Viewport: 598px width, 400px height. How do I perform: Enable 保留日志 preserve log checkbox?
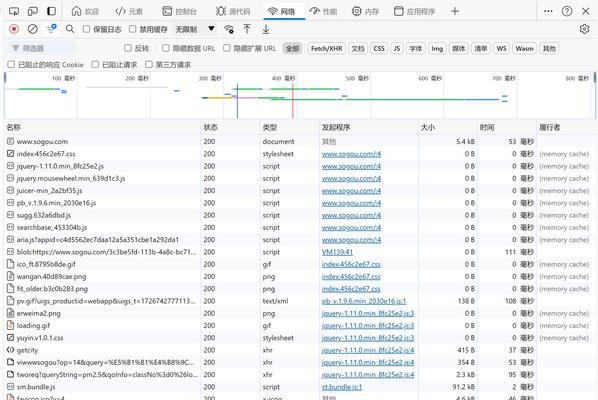click(87, 29)
